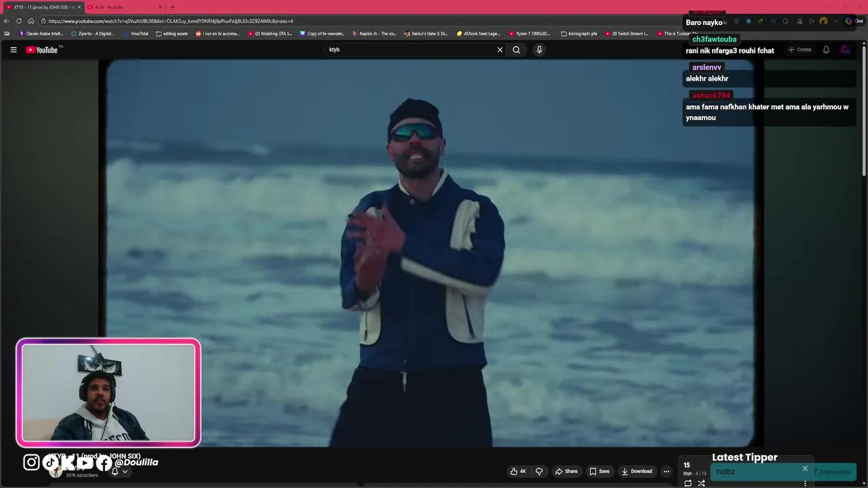This screenshot has height=488, width=868.
Task: Click the TikTok icon in overlay
Action: point(50,462)
